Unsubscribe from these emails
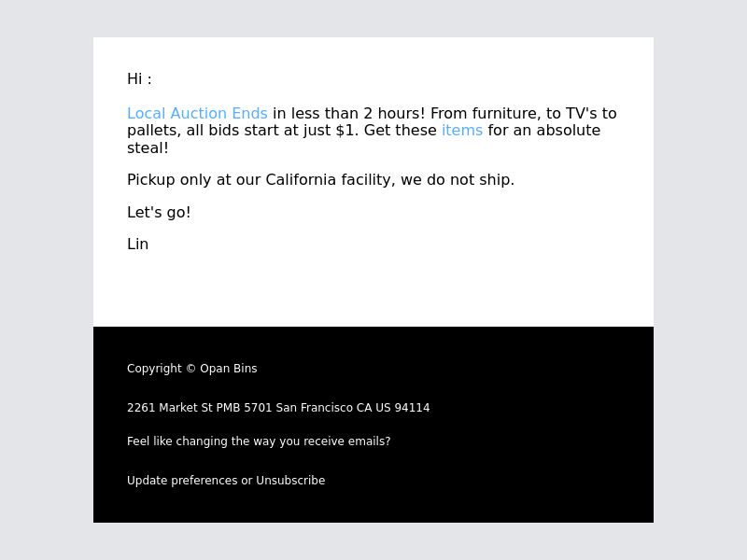The image size is (747, 560). [290, 480]
